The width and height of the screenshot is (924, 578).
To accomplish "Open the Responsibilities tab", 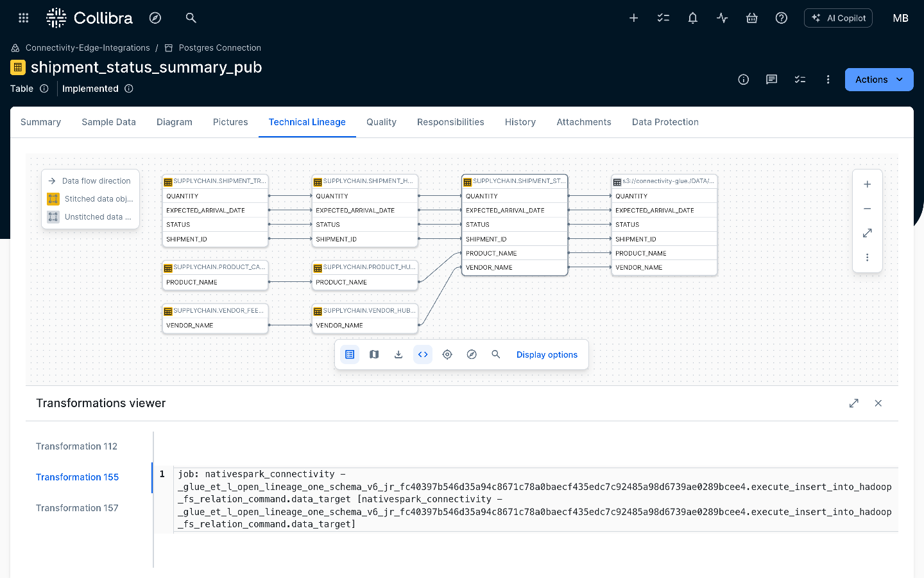I will point(450,122).
